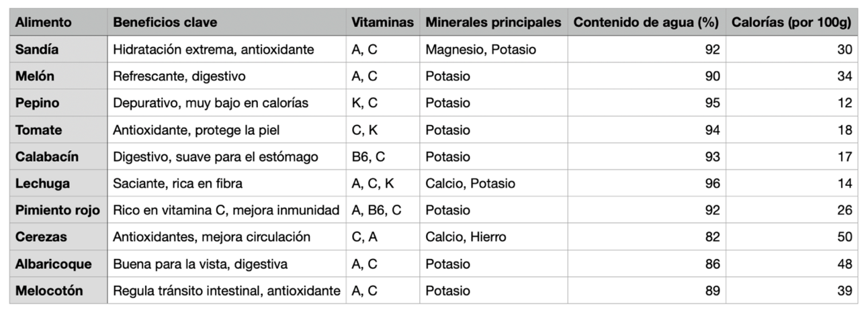Select the Sandía row label
This screenshot has height=312, width=868.
tap(58, 50)
